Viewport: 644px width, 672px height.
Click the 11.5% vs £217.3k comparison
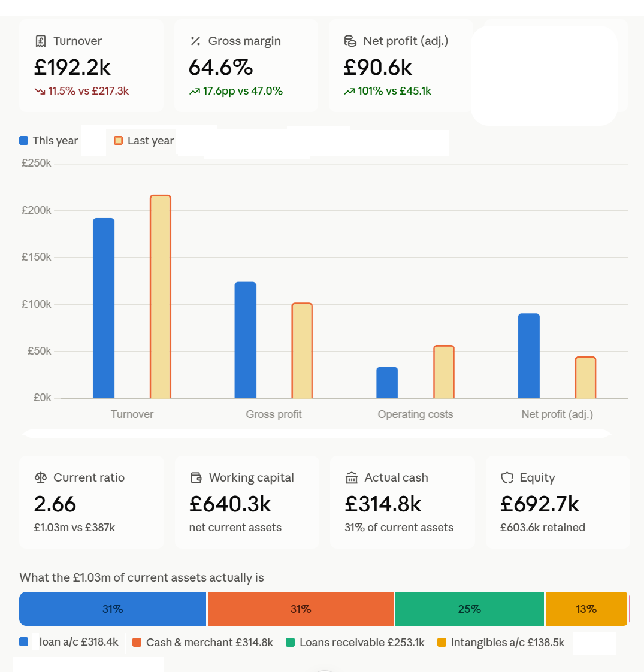[88, 91]
